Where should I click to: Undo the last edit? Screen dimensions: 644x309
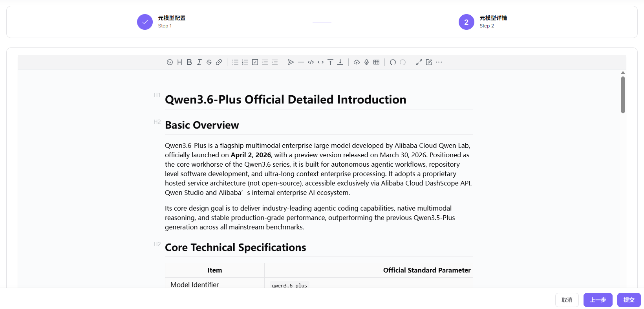pyautogui.click(x=393, y=62)
